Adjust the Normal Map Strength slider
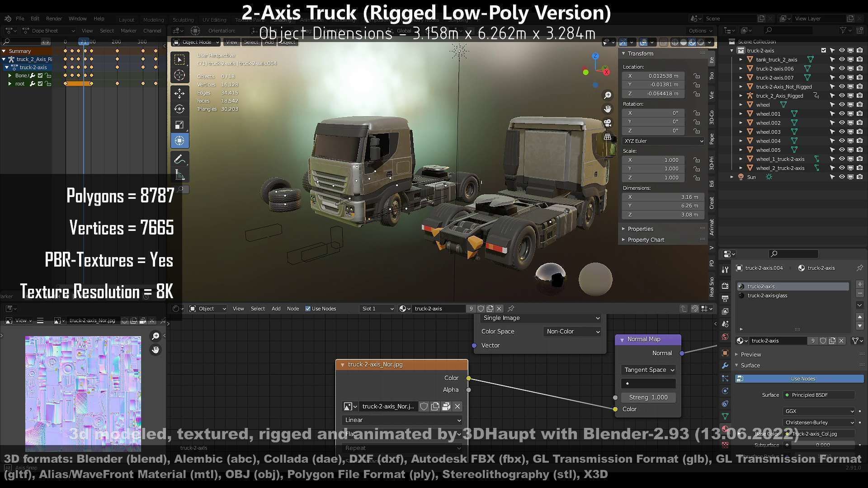 pos(648,398)
